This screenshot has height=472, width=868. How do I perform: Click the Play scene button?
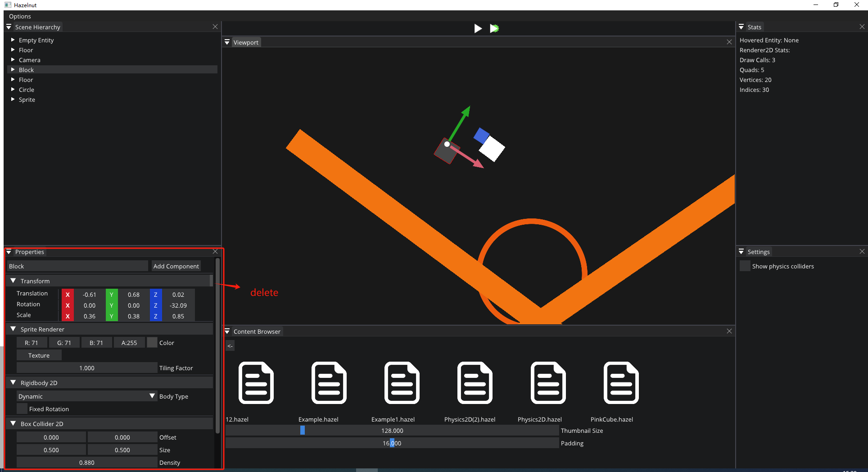point(478,28)
